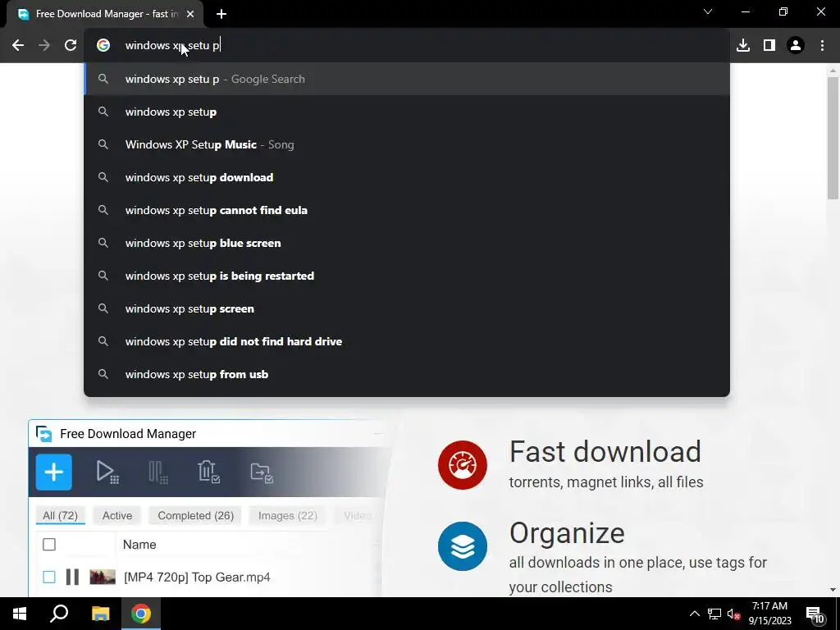Image resolution: width=840 pixels, height=630 pixels.
Task: Open Chrome downloads icon
Action: coord(743,46)
